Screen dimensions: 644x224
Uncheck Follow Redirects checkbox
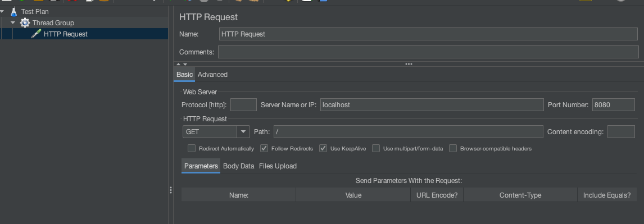pos(264,148)
